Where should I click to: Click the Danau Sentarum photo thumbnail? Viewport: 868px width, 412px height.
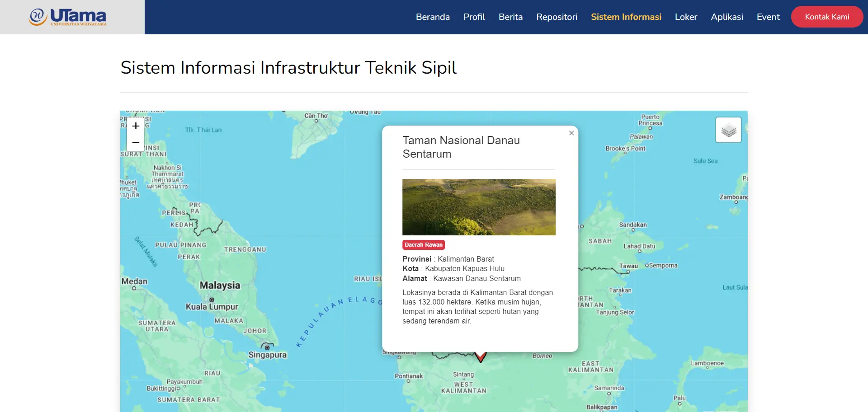click(479, 207)
